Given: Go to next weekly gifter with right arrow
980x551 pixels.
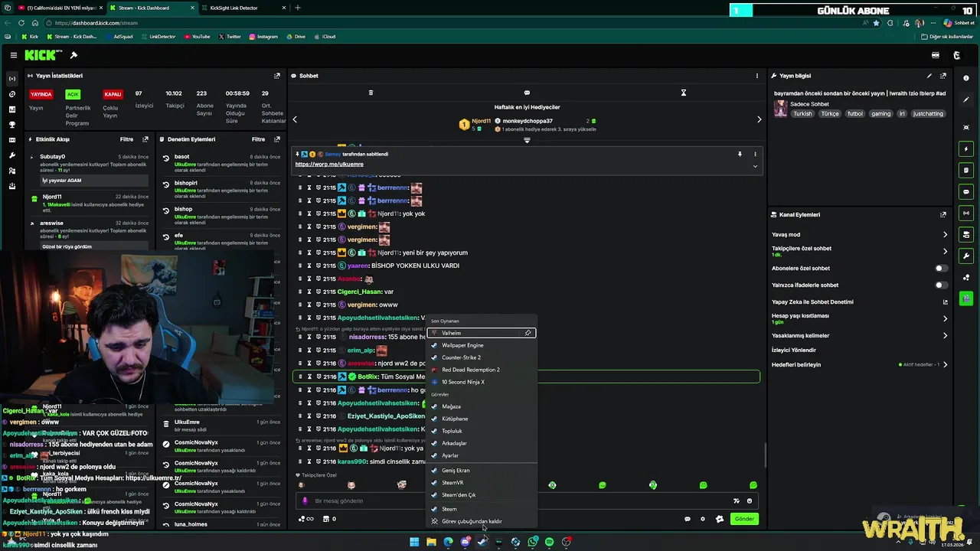Looking at the screenshot, I should click(759, 119).
